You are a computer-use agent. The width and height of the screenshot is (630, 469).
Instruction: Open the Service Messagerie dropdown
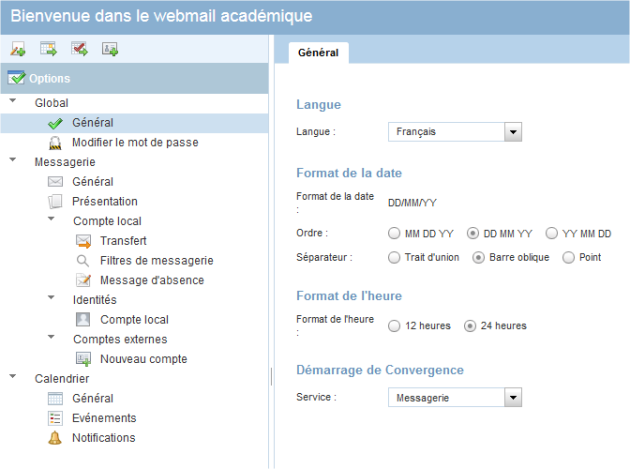pyautogui.click(x=455, y=397)
